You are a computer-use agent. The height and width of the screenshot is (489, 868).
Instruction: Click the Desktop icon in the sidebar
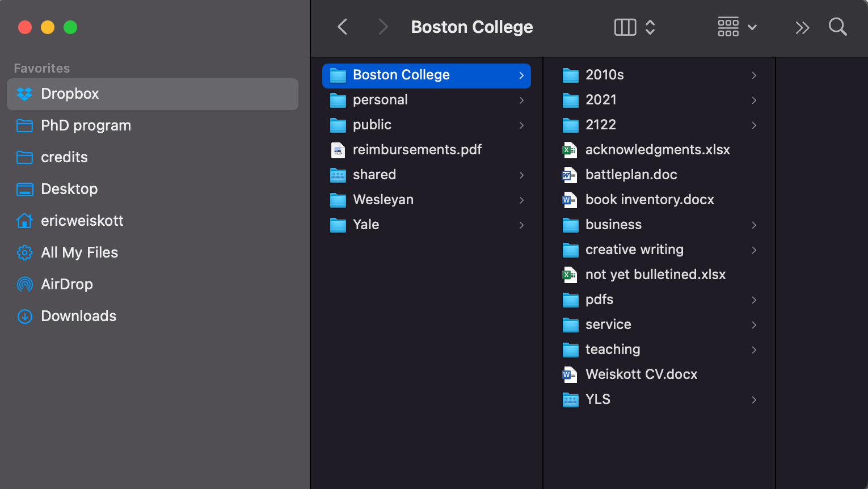coord(24,189)
